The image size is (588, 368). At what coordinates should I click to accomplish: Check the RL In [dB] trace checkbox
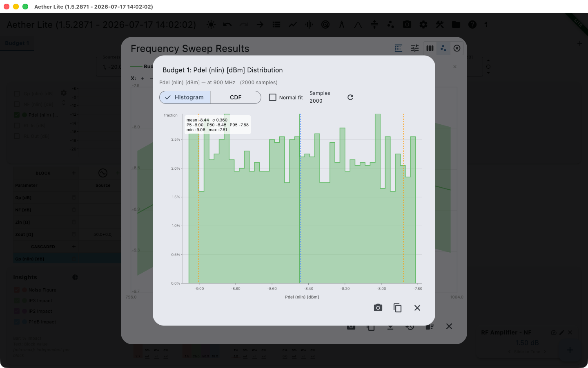[x=17, y=126]
